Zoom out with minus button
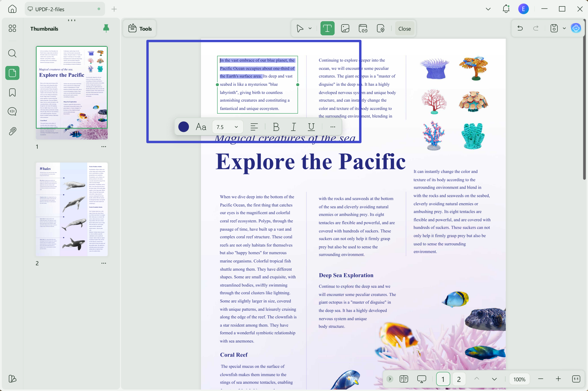Viewport: 588px width, 391px height. tap(541, 379)
